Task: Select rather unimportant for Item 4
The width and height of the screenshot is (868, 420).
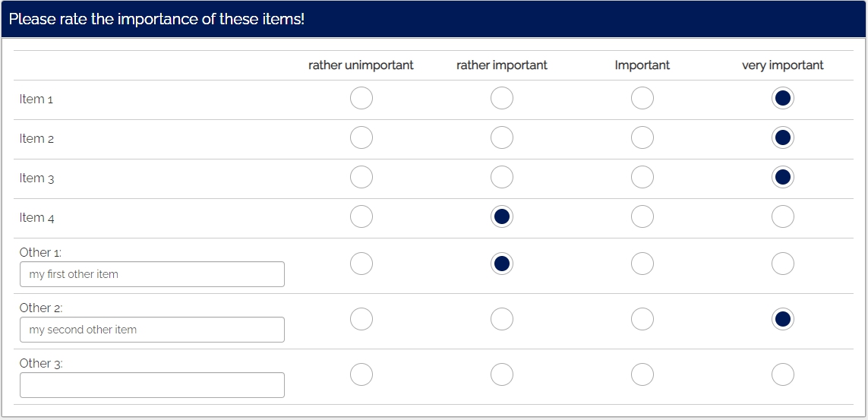Action: point(361,217)
